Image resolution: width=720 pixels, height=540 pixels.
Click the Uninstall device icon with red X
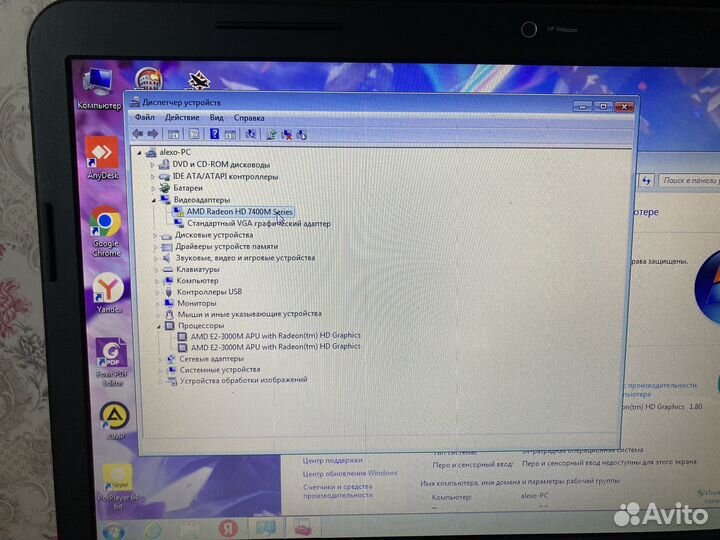coord(287,135)
